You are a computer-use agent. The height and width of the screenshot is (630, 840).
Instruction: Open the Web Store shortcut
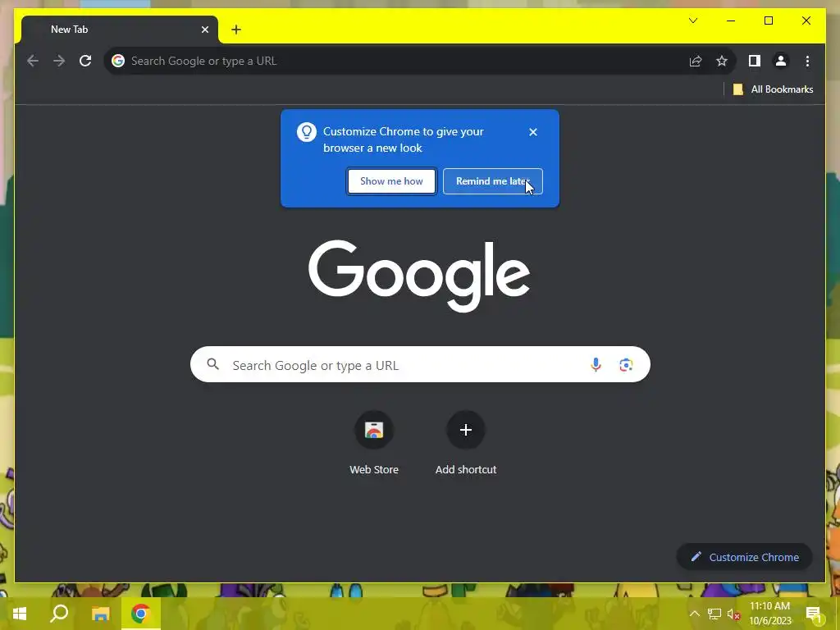[x=374, y=443]
